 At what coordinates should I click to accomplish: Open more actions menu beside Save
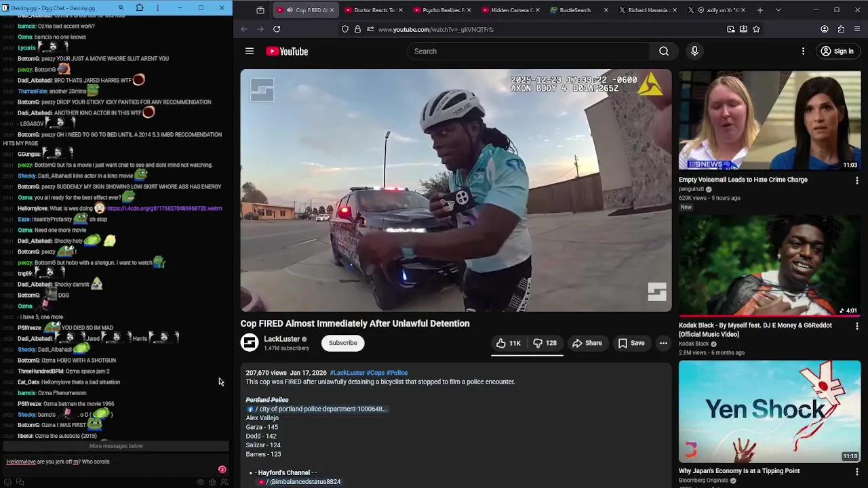pos(663,343)
